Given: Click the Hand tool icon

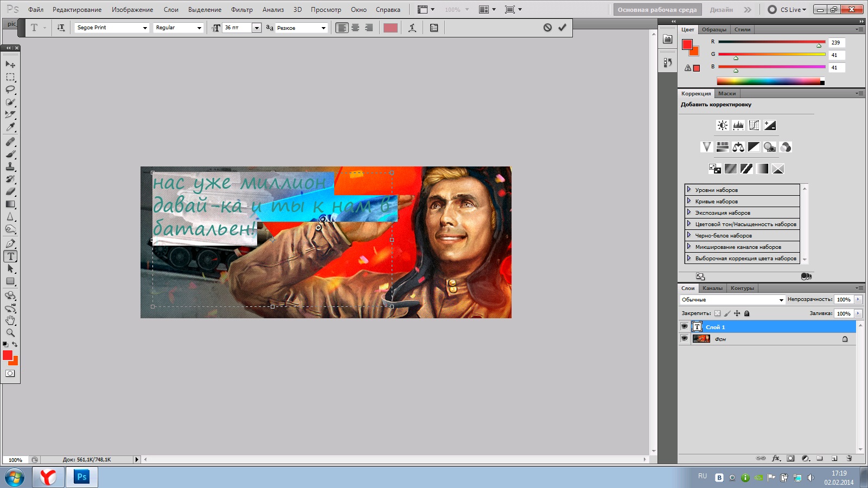Looking at the screenshot, I should [10, 320].
